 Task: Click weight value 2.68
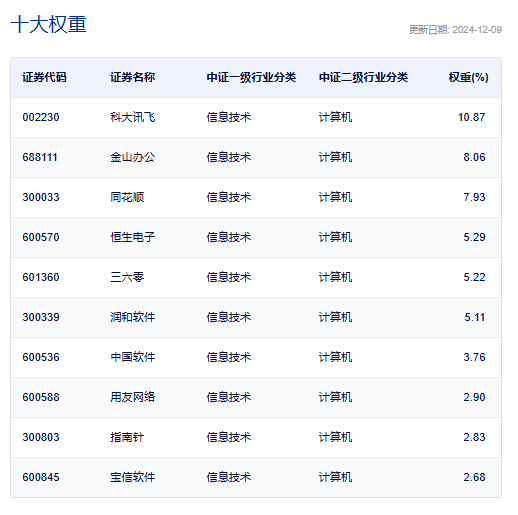[x=474, y=477]
